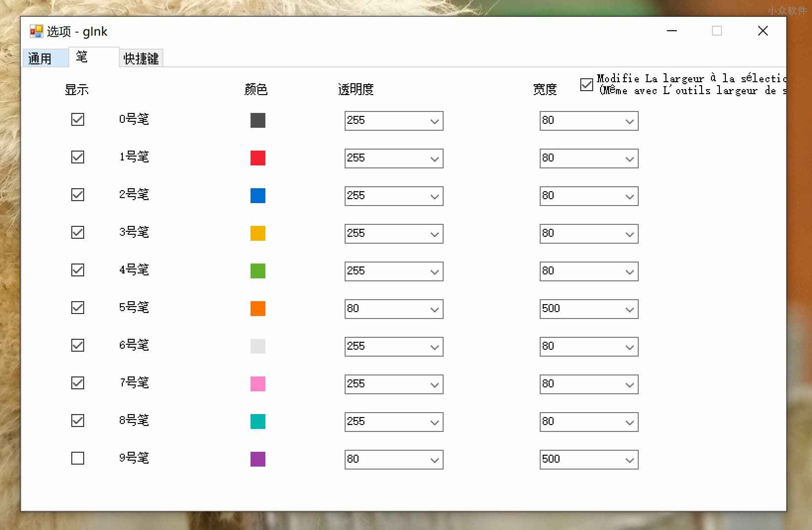This screenshot has width=812, height=530.
Task: Click the pink color swatch of 7号笔
Action: point(257,383)
